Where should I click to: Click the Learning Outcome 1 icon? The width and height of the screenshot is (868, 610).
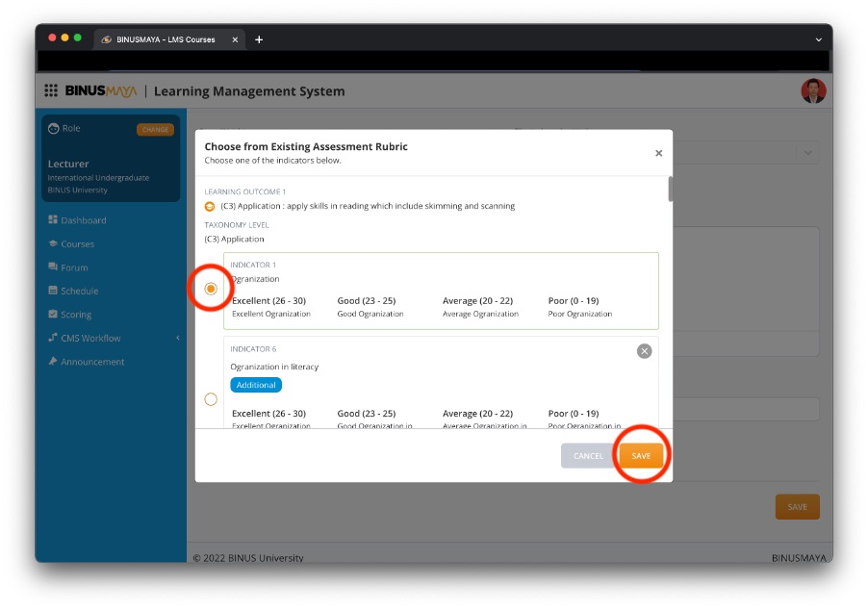tap(210, 207)
